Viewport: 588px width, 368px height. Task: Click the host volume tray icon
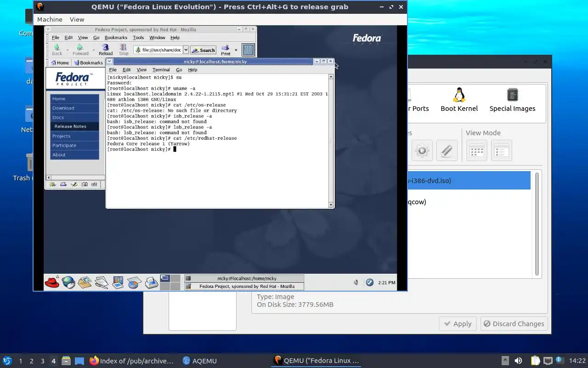[x=518, y=361]
